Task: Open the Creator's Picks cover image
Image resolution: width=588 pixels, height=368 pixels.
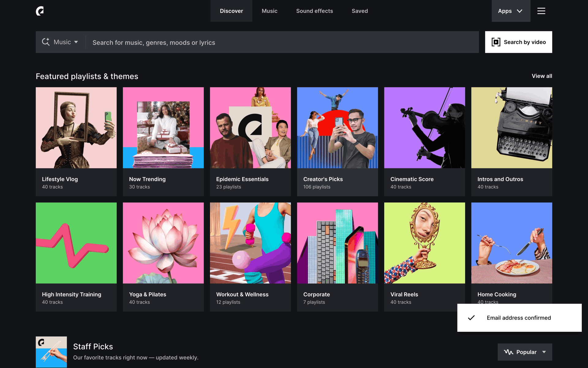Action: coord(337,128)
